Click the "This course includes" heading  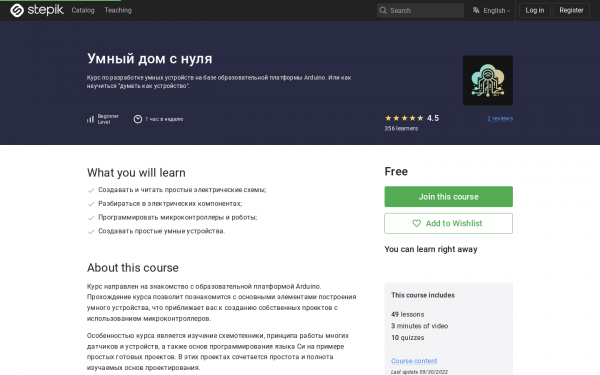click(x=423, y=295)
